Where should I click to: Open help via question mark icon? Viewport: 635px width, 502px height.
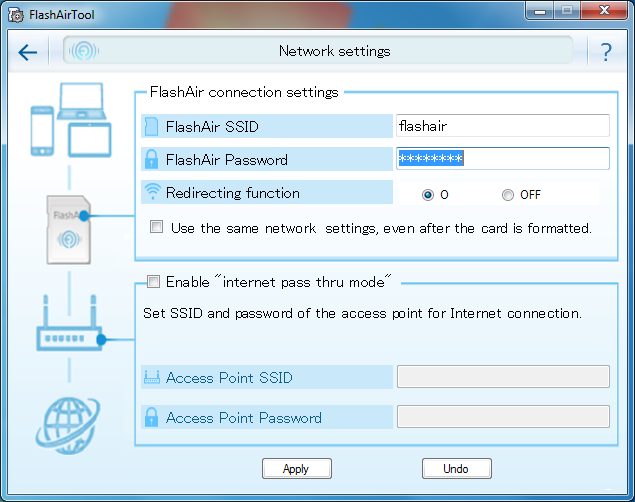click(606, 52)
